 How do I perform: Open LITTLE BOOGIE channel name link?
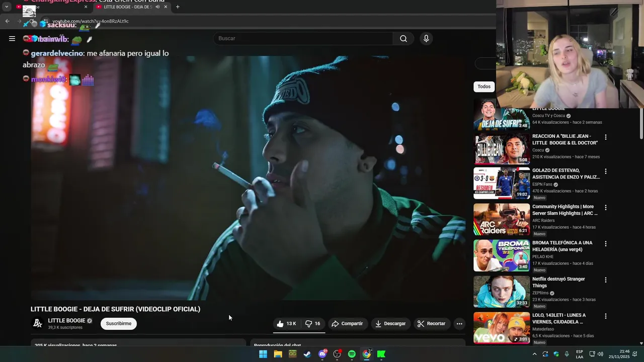point(66,321)
